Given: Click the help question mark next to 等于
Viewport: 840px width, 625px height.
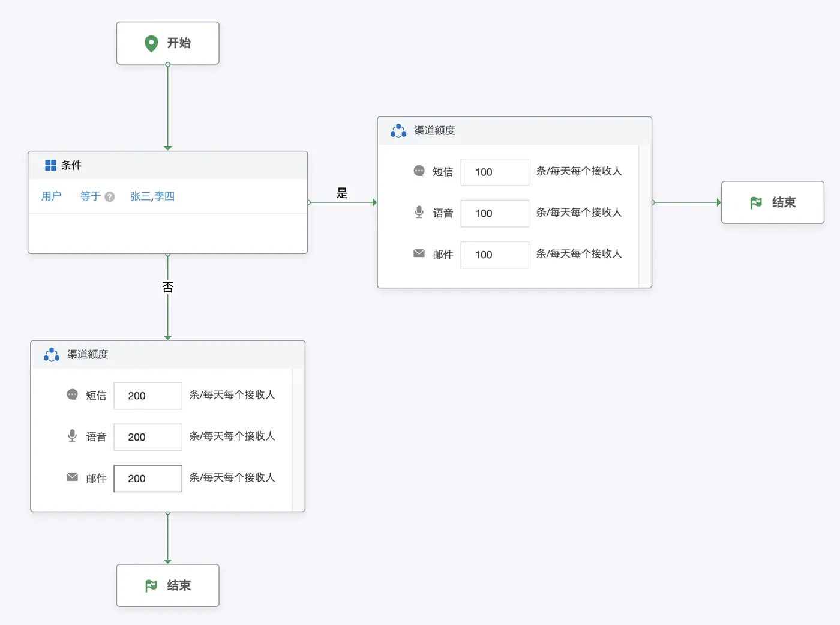Looking at the screenshot, I should (x=110, y=197).
